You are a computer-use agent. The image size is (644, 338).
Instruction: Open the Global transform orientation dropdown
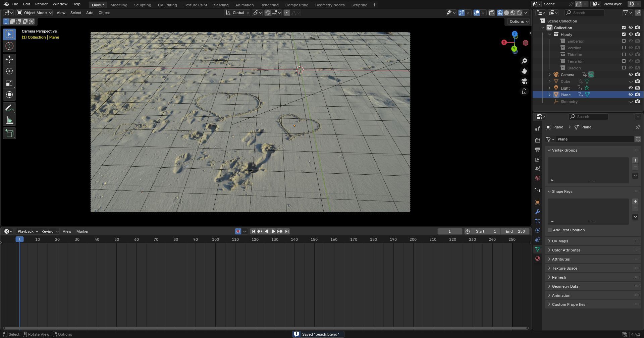(x=237, y=13)
